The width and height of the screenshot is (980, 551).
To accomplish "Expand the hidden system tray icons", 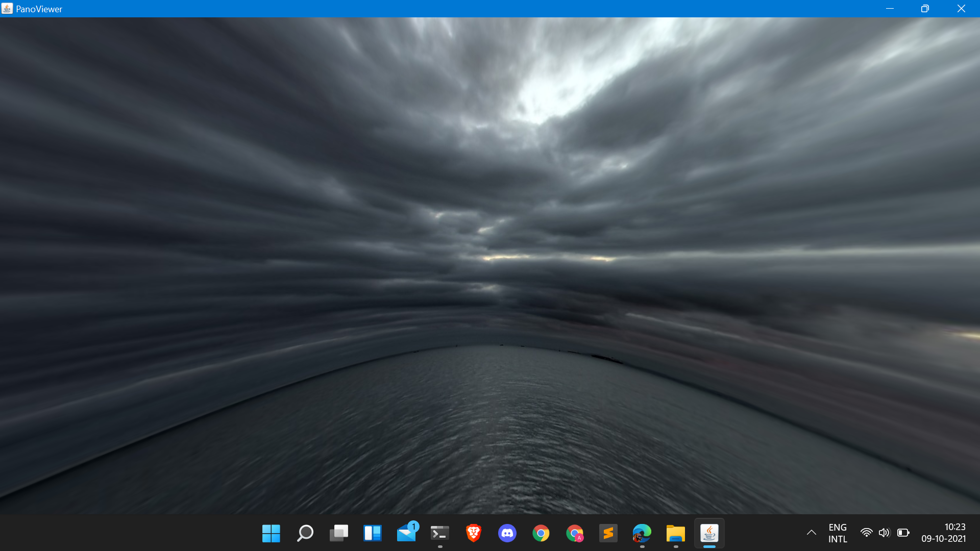I will tap(812, 533).
